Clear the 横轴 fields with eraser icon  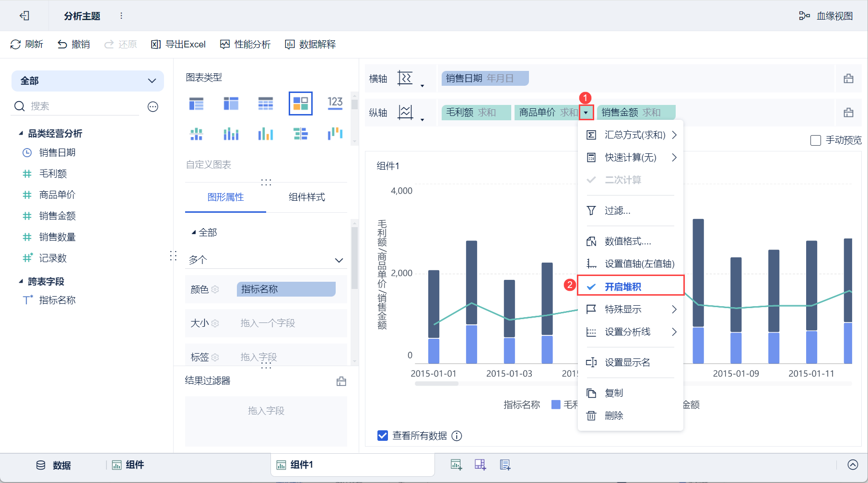pos(848,79)
